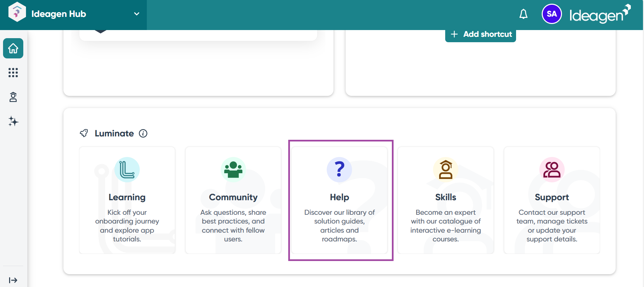644x287 pixels.
Task: Open the Community card
Action: click(x=233, y=200)
